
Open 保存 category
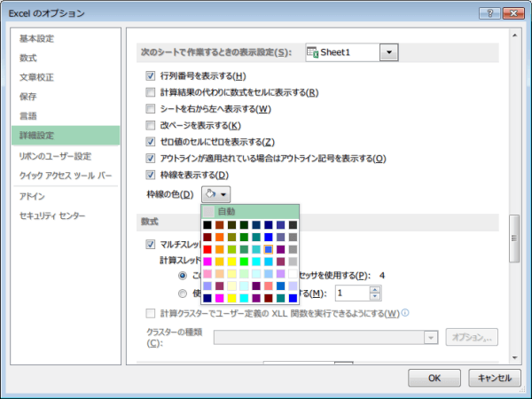(66, 97)
